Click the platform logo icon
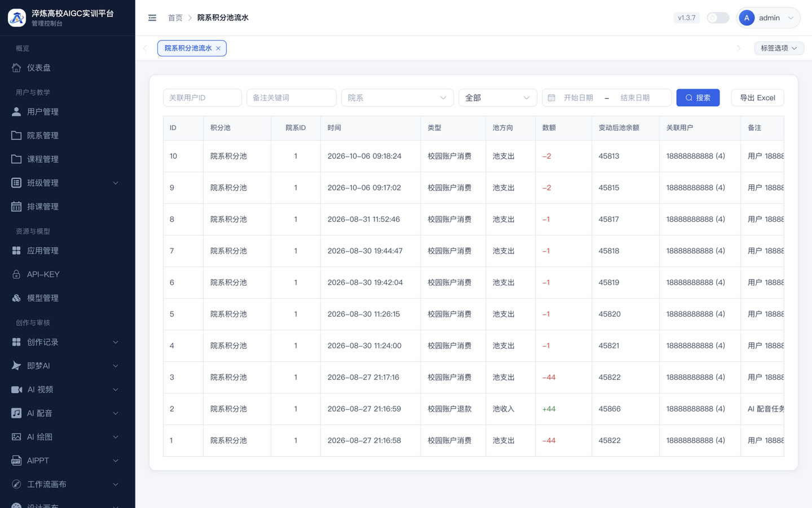This screenshot has height=508, width=812. click(17, 17)
